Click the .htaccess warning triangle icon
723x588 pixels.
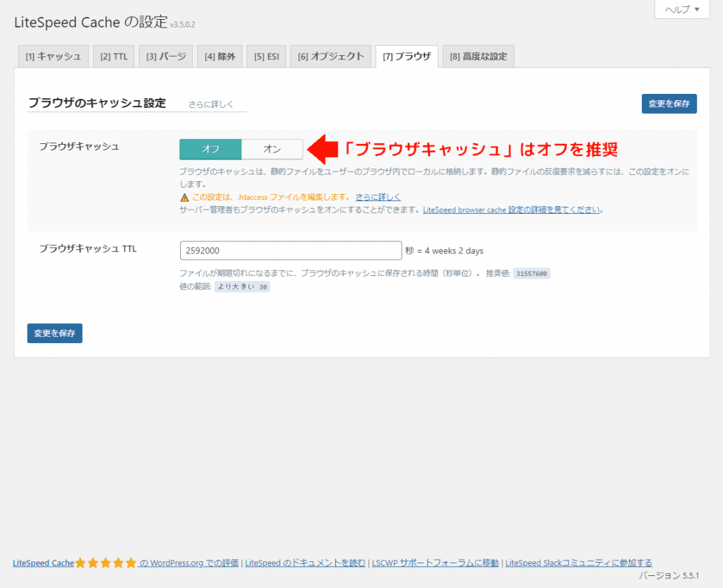click(x=184, y=198)
